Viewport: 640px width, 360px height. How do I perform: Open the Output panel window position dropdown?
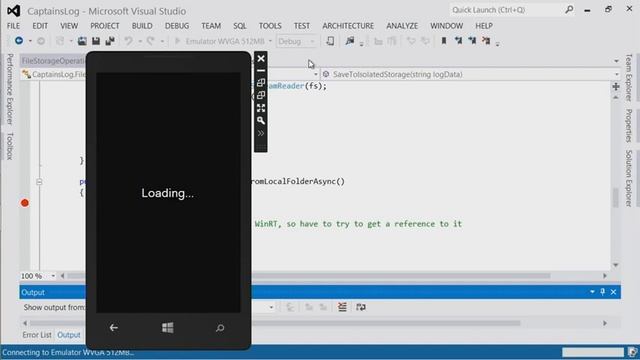coord(592,292)
